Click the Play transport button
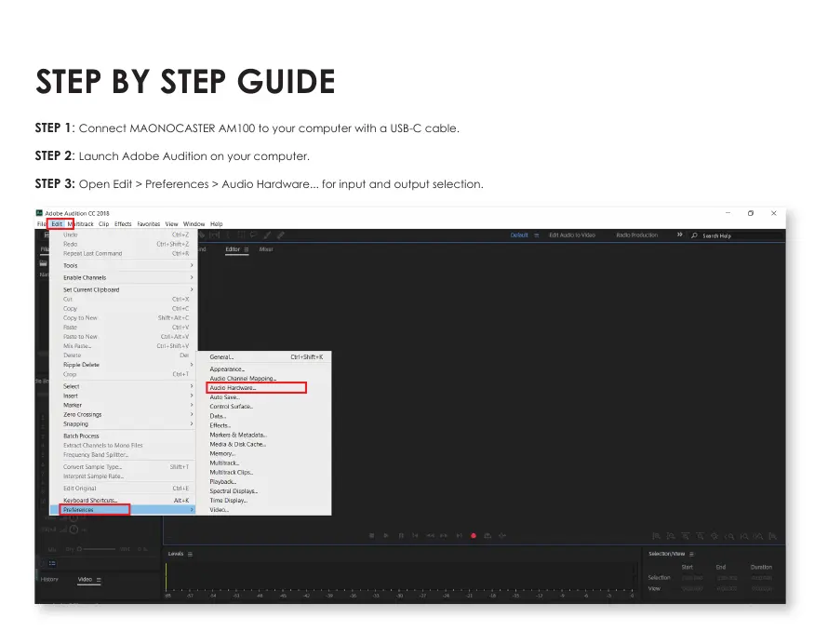 click(x=386, y=536)
